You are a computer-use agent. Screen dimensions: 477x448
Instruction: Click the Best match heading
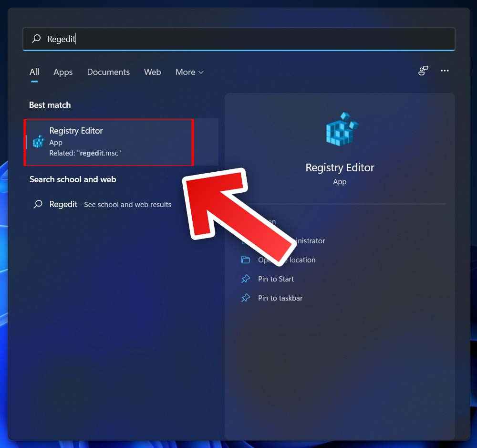(x=50, y=105)
